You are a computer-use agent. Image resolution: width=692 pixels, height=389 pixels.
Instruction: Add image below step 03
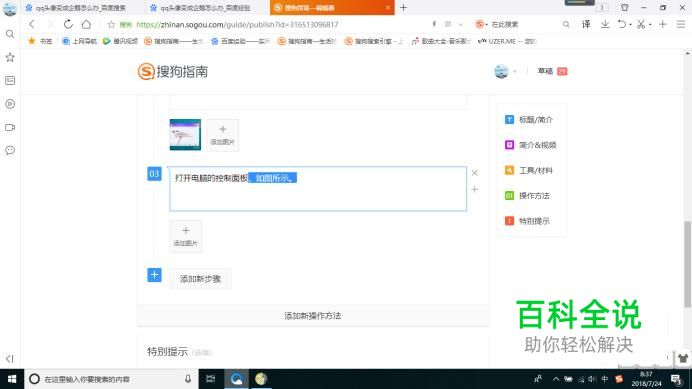(186, 236)
